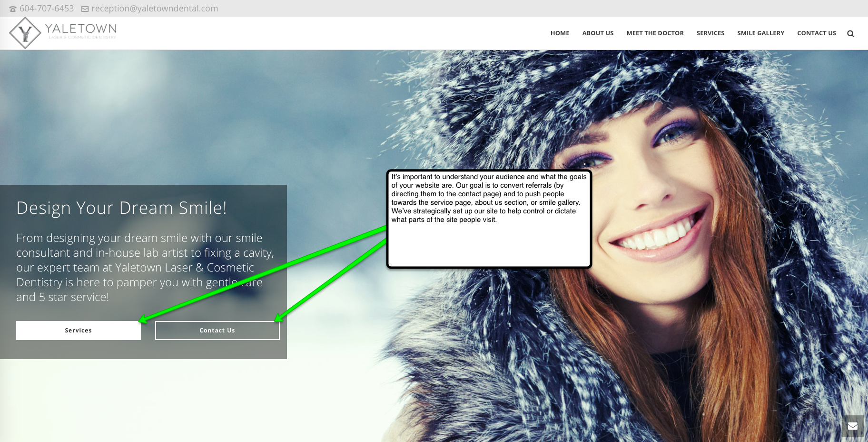Image resolution: width=868 pixels, height=442 pixels.
Task: Open Contact Us in the navigation bar
Action: pos(817,33)
